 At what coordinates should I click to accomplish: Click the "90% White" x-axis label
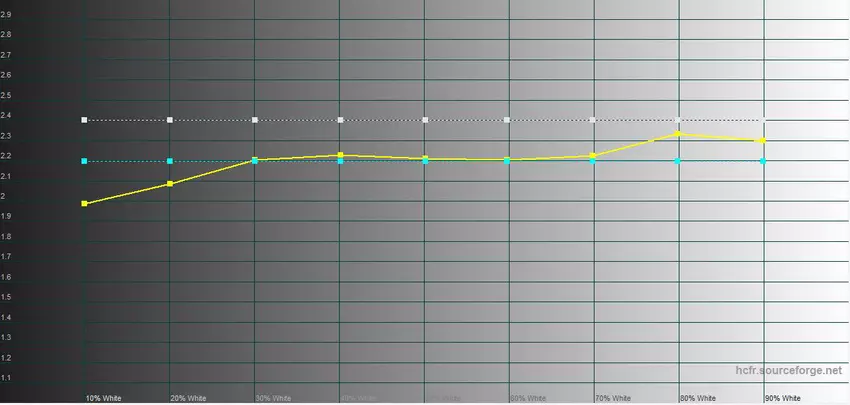click(x=783, y=397)
